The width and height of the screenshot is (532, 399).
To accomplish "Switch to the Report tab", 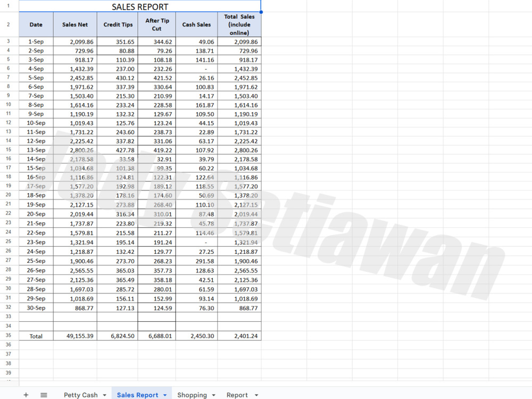I will 237,395.
